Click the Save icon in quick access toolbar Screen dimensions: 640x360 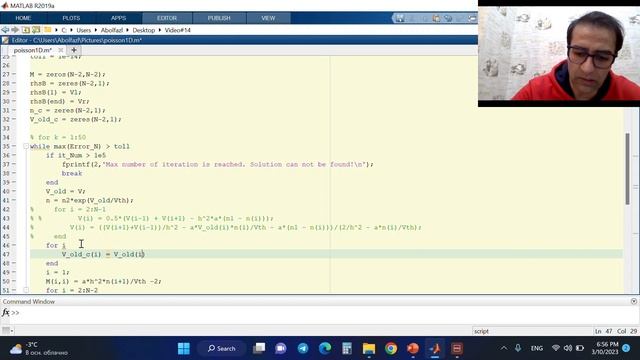click(x=400, y=18)
